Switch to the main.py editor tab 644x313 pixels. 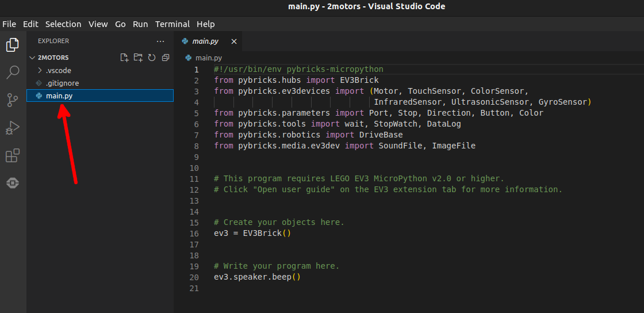[x=205, y=41]
